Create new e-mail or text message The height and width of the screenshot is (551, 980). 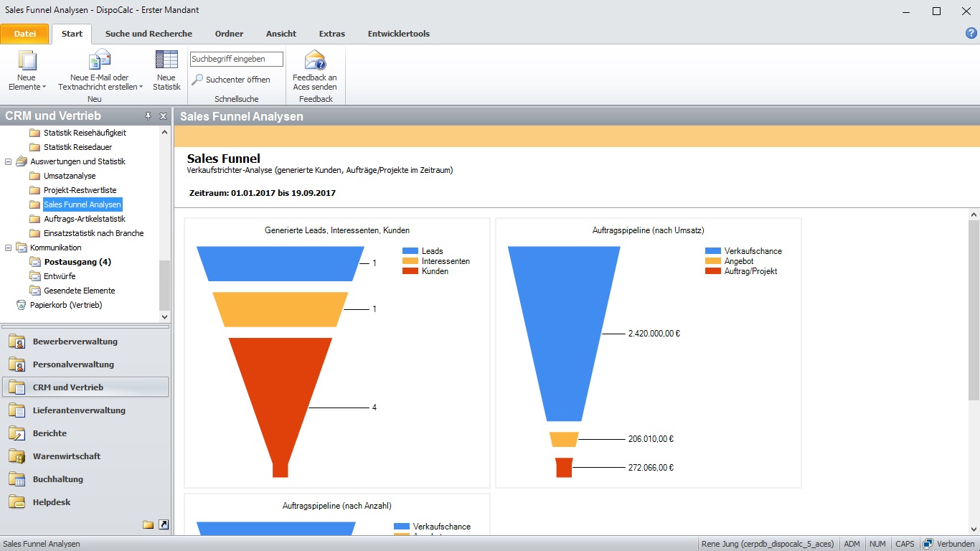coord(99,60)
